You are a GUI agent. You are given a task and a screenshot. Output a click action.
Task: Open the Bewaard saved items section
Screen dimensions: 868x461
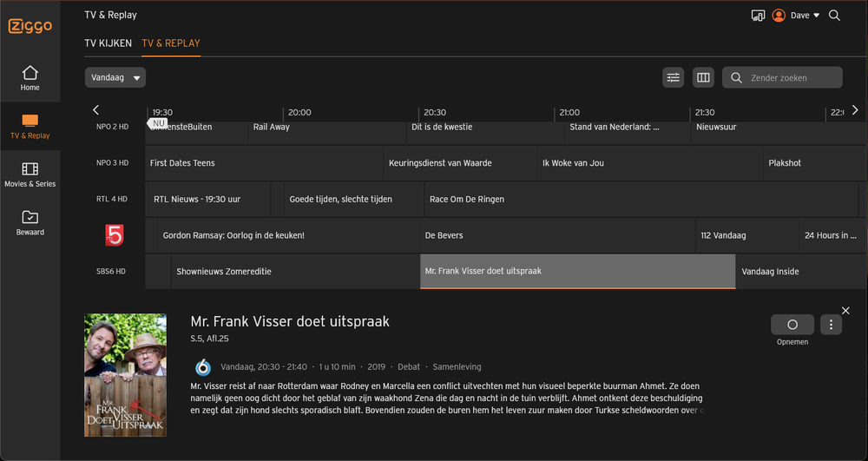pos(30,222)
